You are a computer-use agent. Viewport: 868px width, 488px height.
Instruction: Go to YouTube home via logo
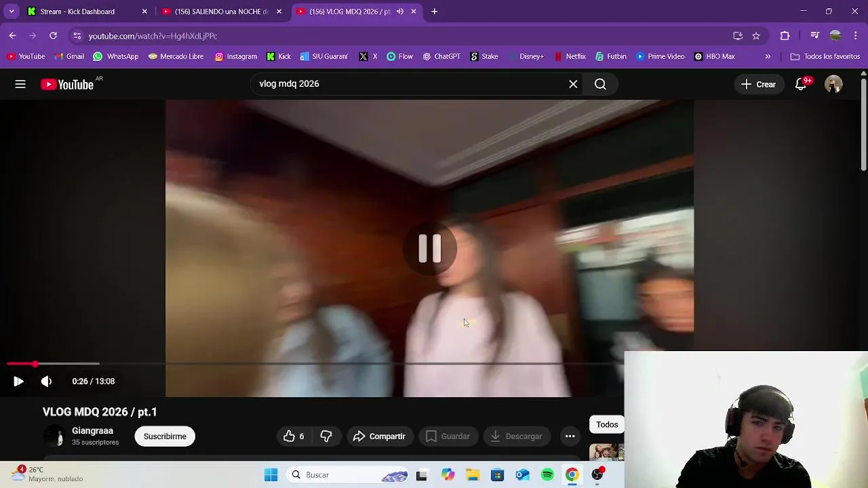coord(67,84)
